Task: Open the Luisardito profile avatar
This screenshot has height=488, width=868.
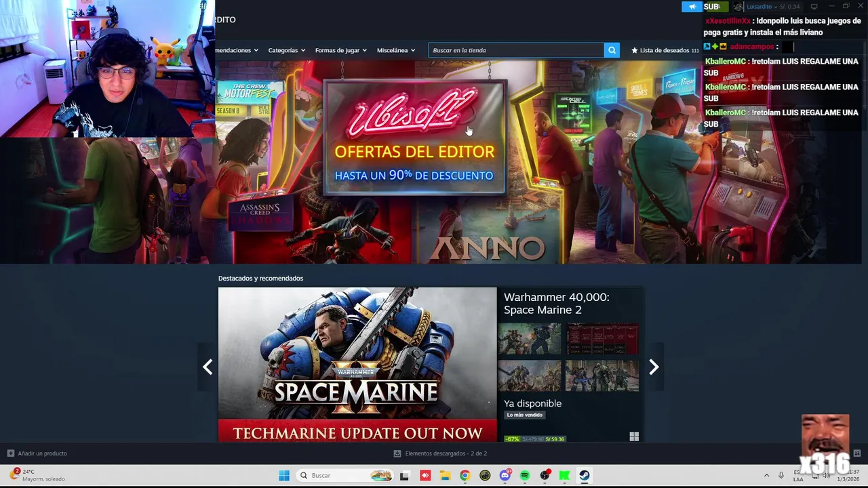Action: [738, 7]
